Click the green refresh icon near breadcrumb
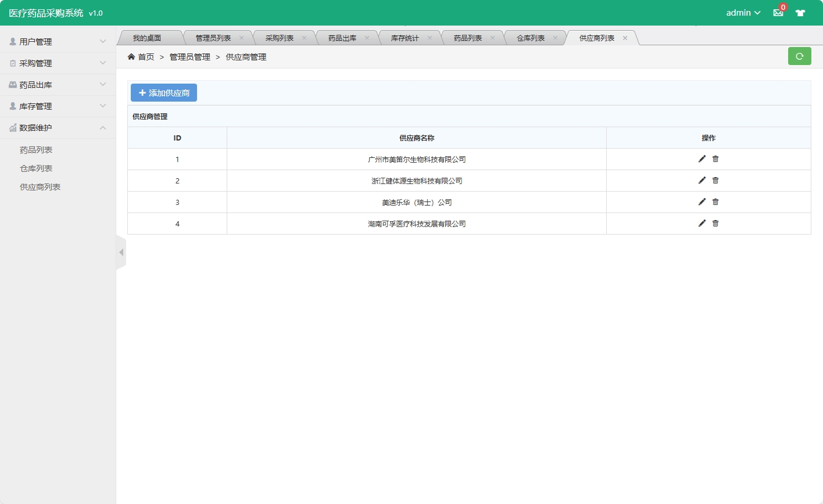Screen dimensions: 823x504 [x=799, y=56]
